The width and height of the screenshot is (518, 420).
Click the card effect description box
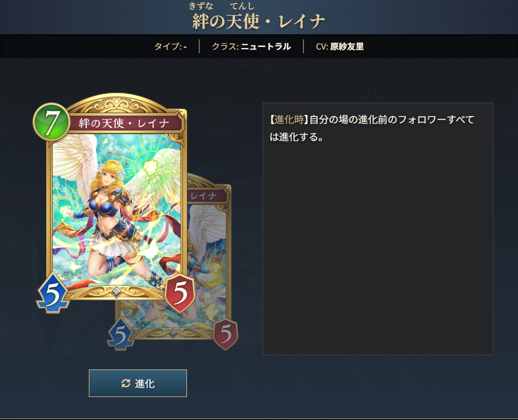[x=378, y=229]
